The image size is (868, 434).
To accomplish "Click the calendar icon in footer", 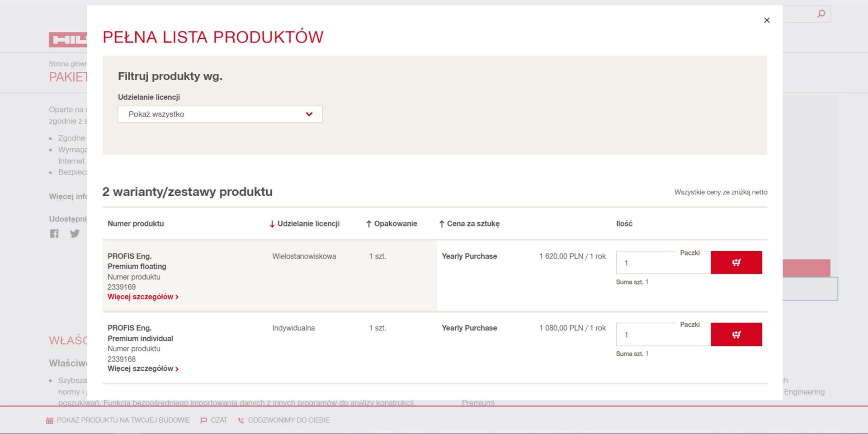I will click(x=50, y=421).
